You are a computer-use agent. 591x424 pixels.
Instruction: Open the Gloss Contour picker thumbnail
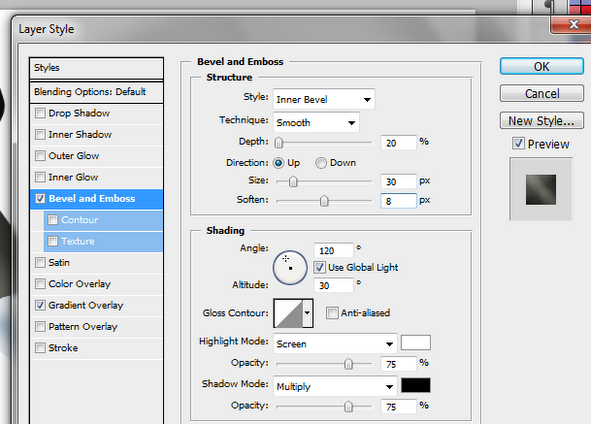tap(288, 313)
